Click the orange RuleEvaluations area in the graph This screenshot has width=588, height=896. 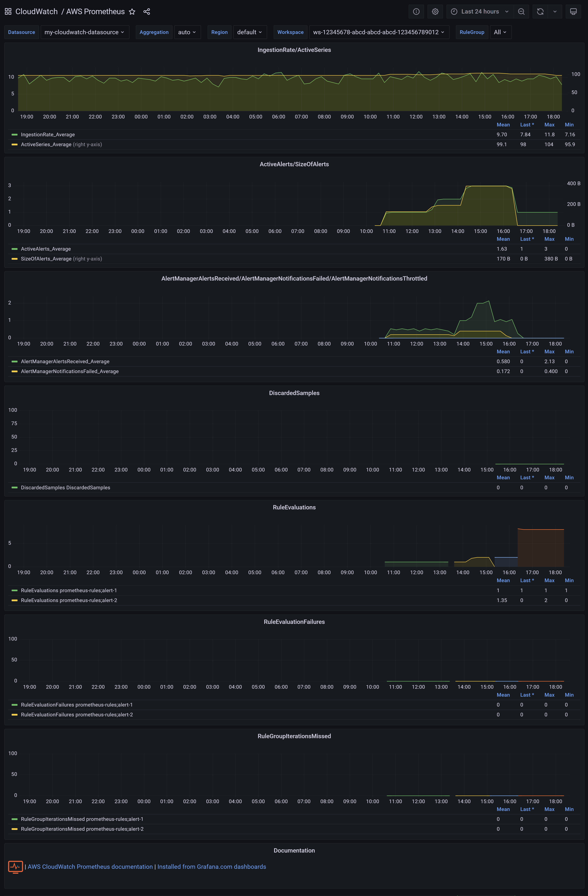pos(541,548)
